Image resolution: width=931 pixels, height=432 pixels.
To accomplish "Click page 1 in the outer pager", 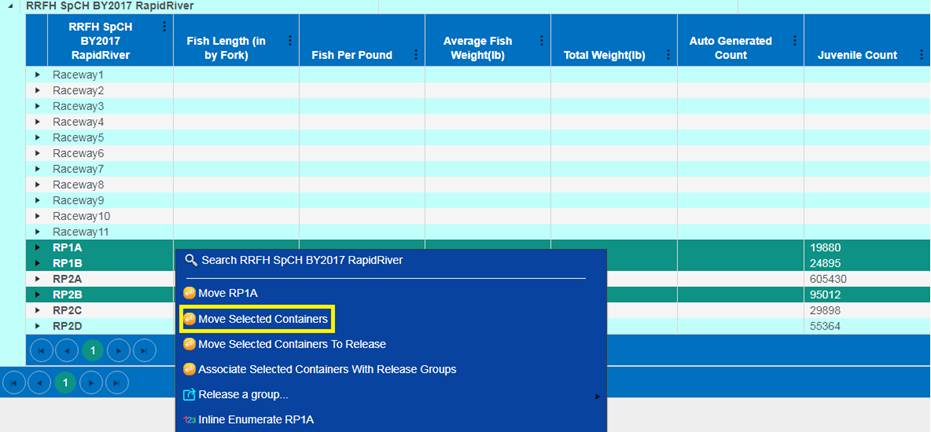I will pyautogui.click(x=64, y=383).
